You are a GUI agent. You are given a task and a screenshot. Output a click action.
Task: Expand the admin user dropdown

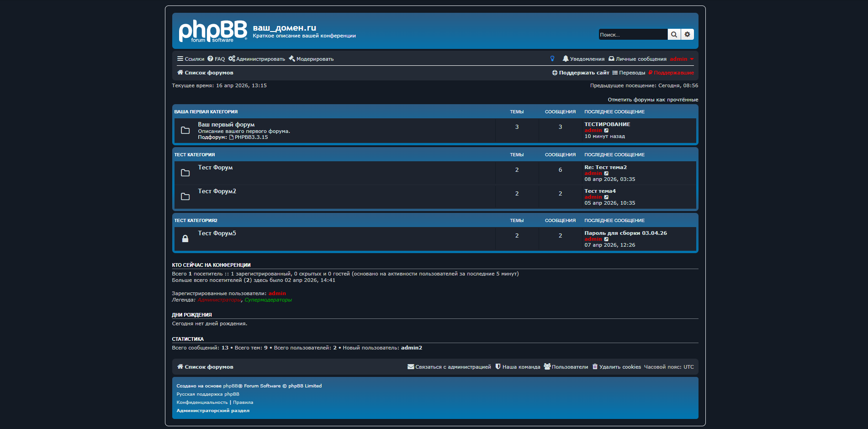(682, 59)
